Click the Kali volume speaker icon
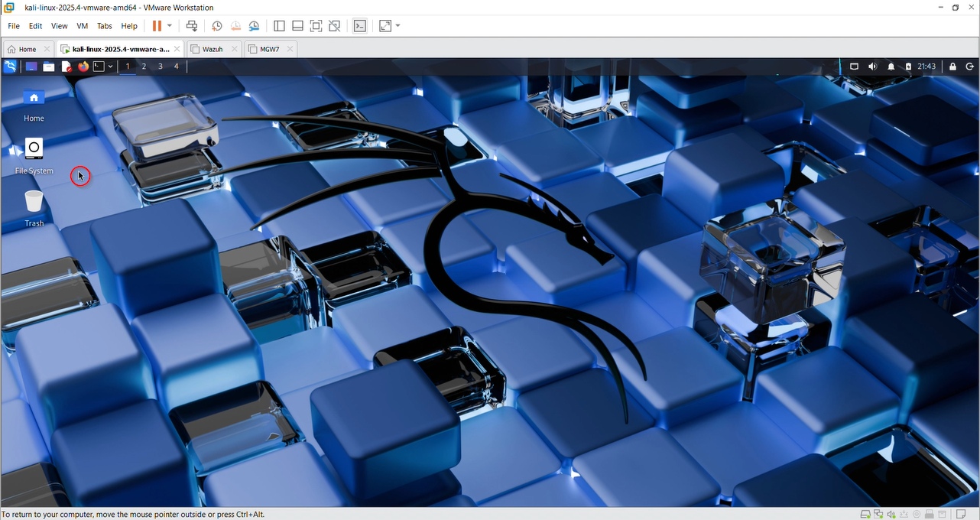The image size is (980, 520). 872,67
